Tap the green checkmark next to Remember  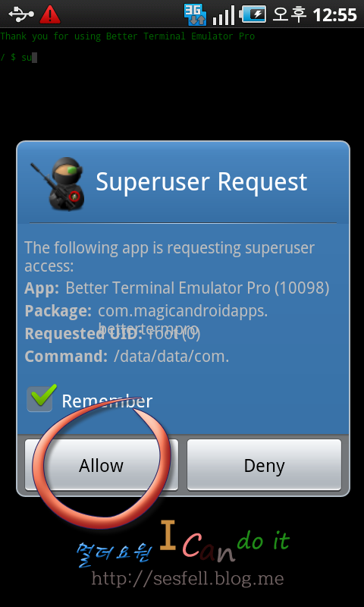coord(44,395)
